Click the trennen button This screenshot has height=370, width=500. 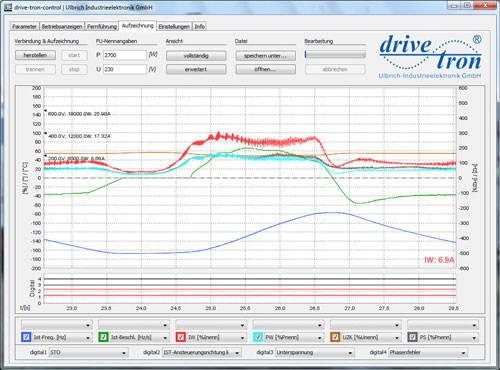click(x=35, y=69)
